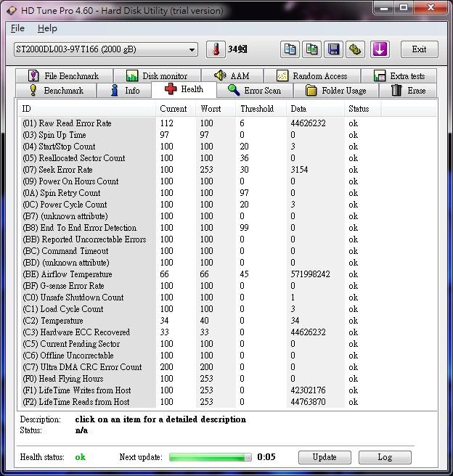
Task: Switch to the AAM tab
Action: coord(232,75)
